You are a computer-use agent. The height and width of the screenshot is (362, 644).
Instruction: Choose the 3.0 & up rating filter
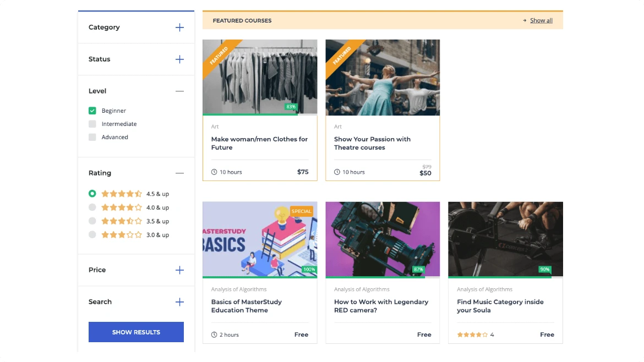pyautogui.click(x=92, y=235)
